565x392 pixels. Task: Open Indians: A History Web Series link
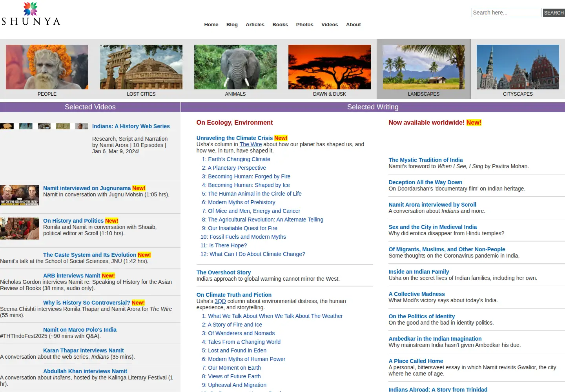pyautogui.click(x=131, y=126)
